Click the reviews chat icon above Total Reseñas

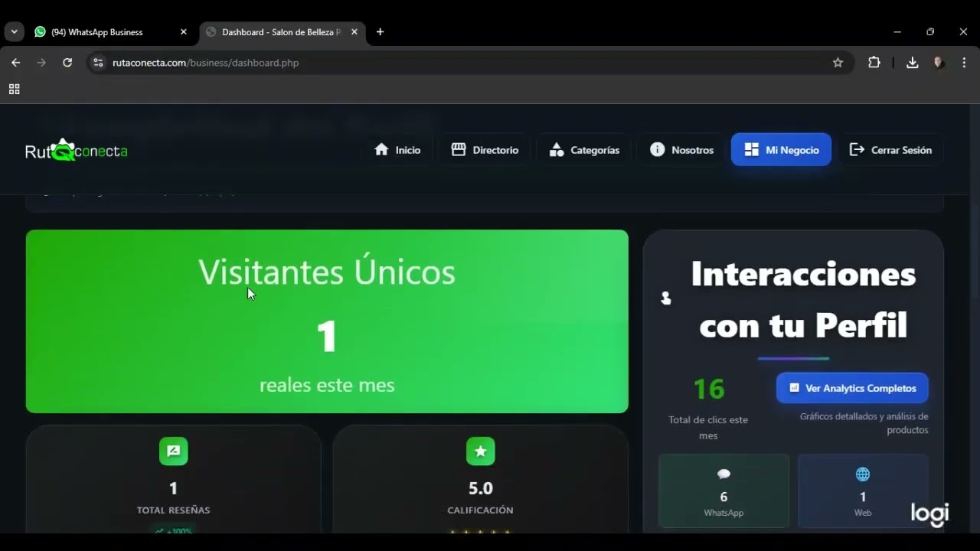click(x=174, y=452)
